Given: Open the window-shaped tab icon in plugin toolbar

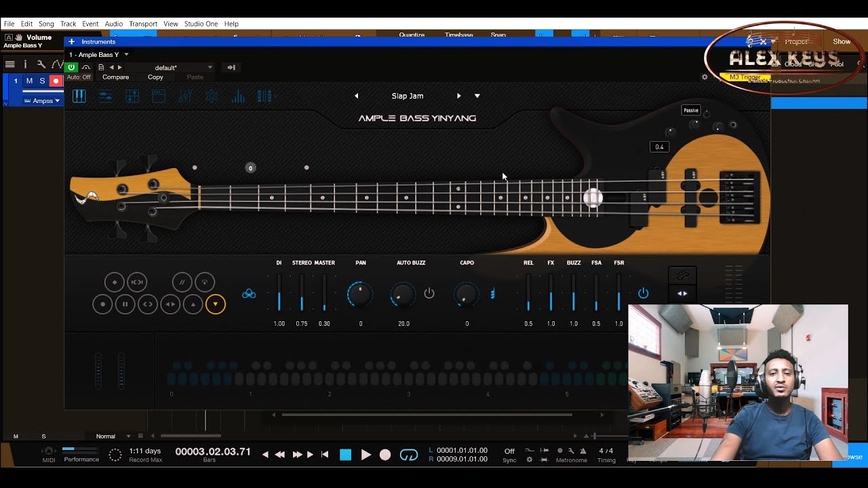Looking at the screenshot, I should (159, 96).
